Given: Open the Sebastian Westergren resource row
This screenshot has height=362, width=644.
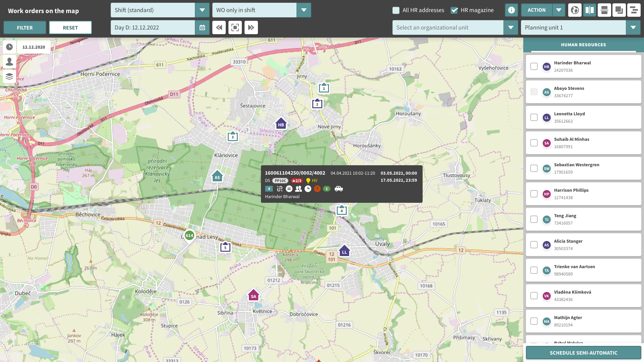Looking at the screenshot, I should pyautogui.click(x=583, y=168).
